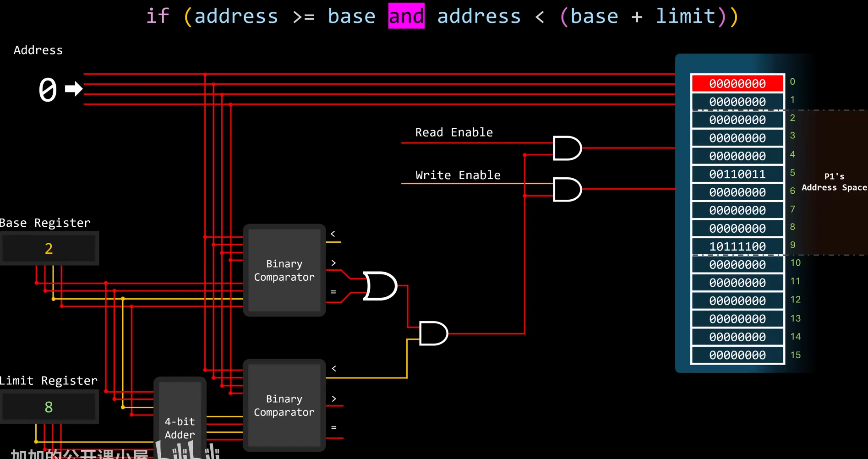Image resolution: width=868 pixels, height=459 pixels.
Task: Click the '+' operator in the code line
Action: [637, 17]
